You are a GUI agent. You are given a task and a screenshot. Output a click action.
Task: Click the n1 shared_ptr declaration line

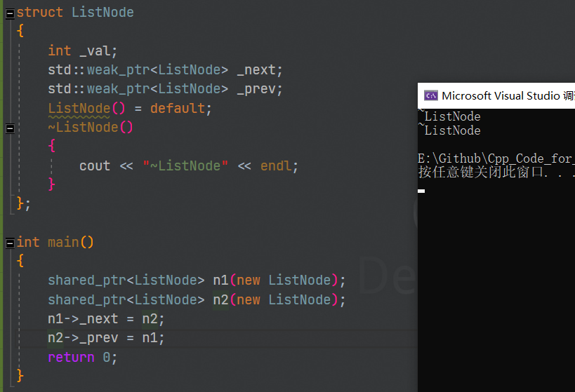(197, 281)
